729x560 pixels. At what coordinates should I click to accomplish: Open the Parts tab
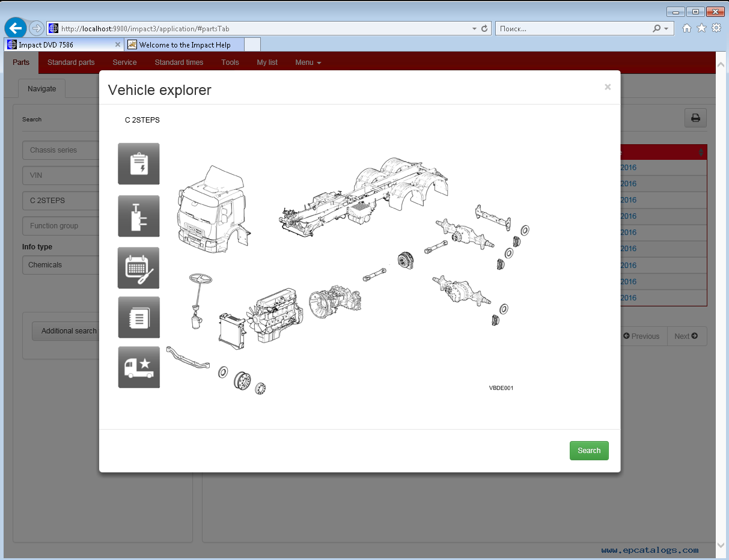click(x=21, y=62)
